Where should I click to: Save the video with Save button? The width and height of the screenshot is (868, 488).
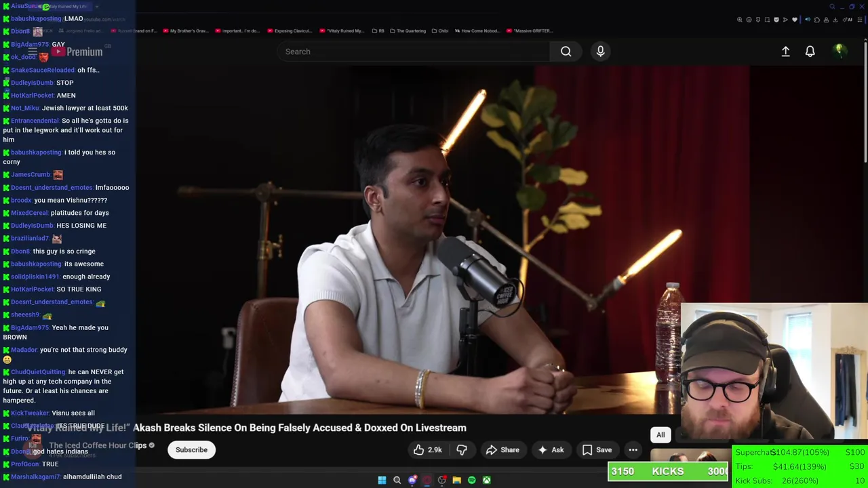pos(597,450)
